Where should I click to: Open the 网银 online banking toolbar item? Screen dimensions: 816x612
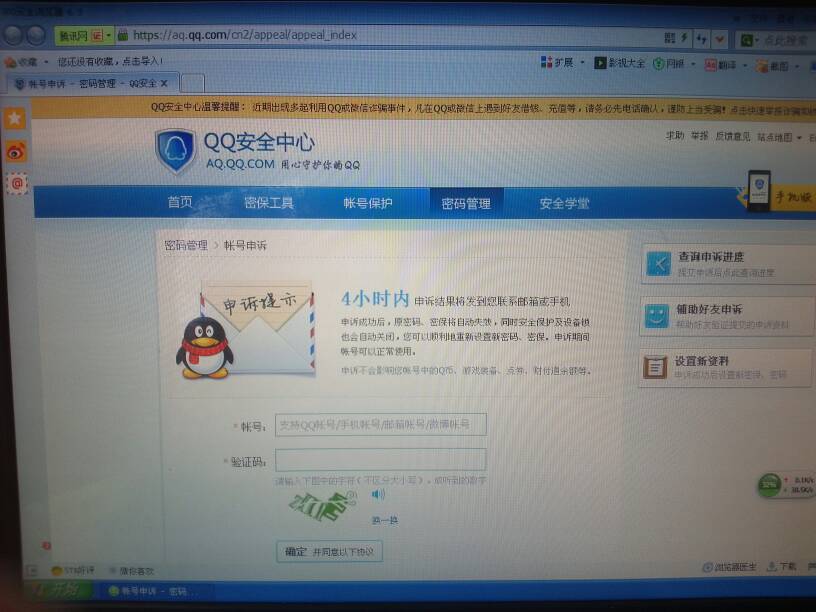669,63
